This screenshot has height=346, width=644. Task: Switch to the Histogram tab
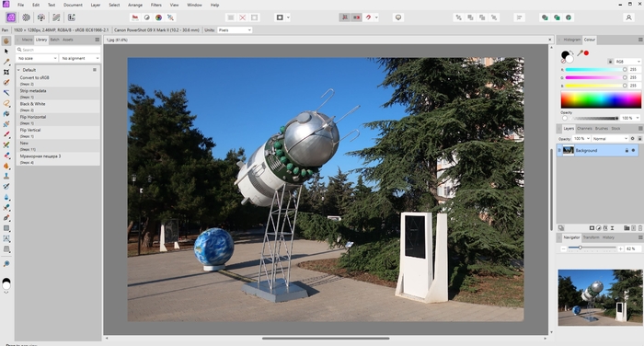coord(571,40)
